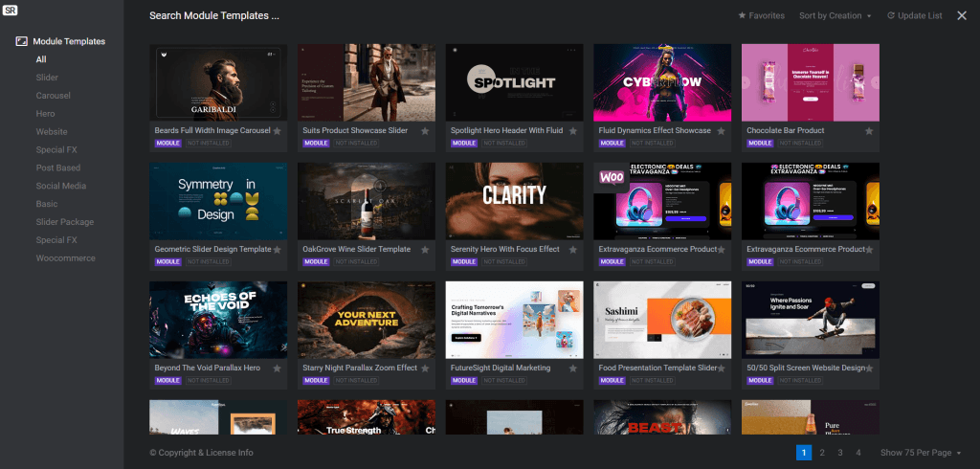Image resolution: width=980 pixels, height=469 pixels.
Task: Open the Suits Product Showcase thumbnail
Action: tap(367, 82)
